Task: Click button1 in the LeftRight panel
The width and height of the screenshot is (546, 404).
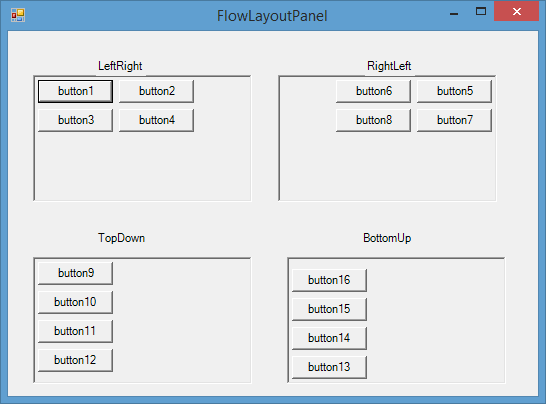Action: click(75, 91)
